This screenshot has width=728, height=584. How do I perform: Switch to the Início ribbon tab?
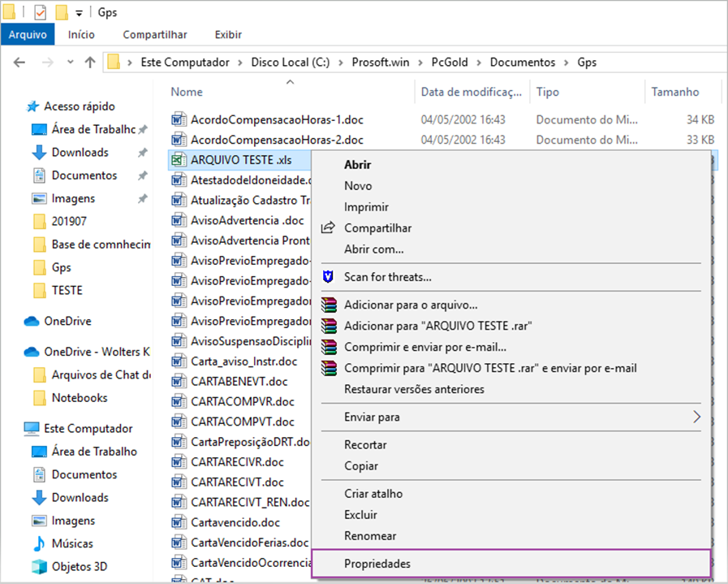click(81, 35)
